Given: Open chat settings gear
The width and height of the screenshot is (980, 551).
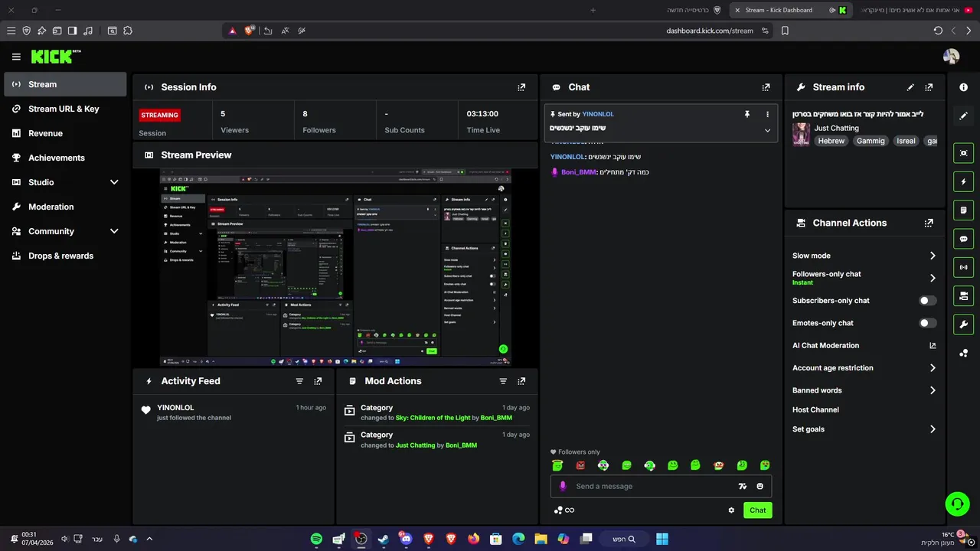Looking at the screenshot, I should coord(731,510).
